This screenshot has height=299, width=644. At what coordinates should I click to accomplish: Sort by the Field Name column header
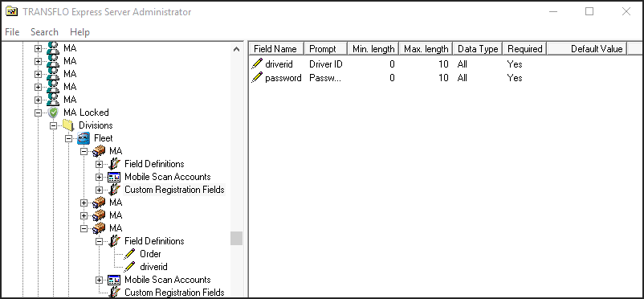[276, 48]
